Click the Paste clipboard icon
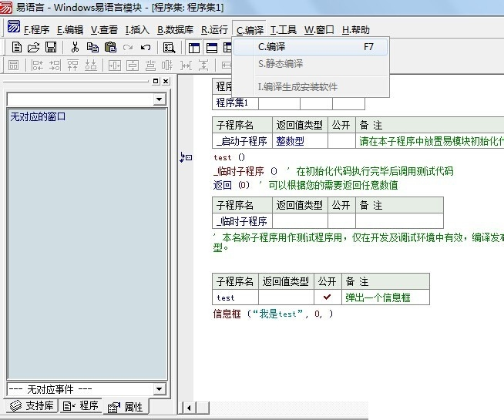Image resolution: width=504 pixels, height=420 pixels. 109,48
